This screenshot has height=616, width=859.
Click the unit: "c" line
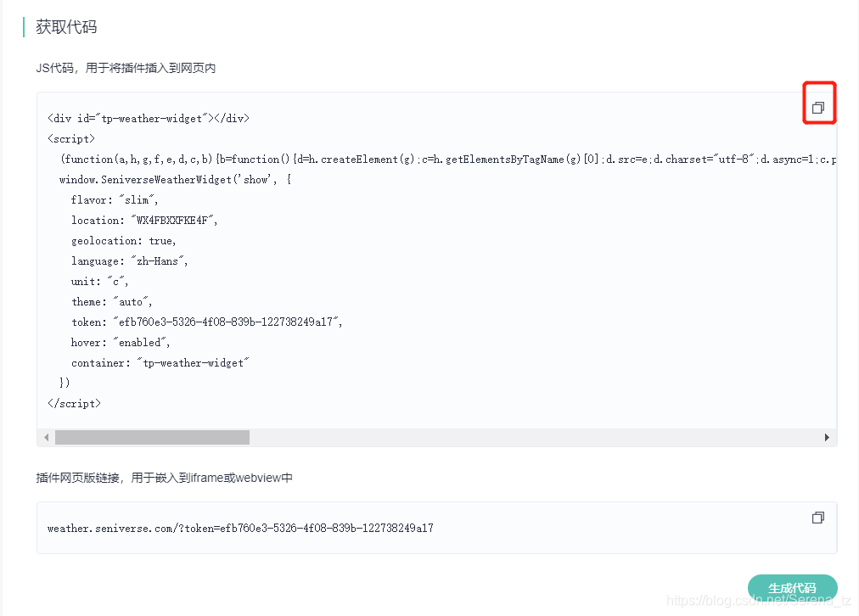(x=99, y=282)
